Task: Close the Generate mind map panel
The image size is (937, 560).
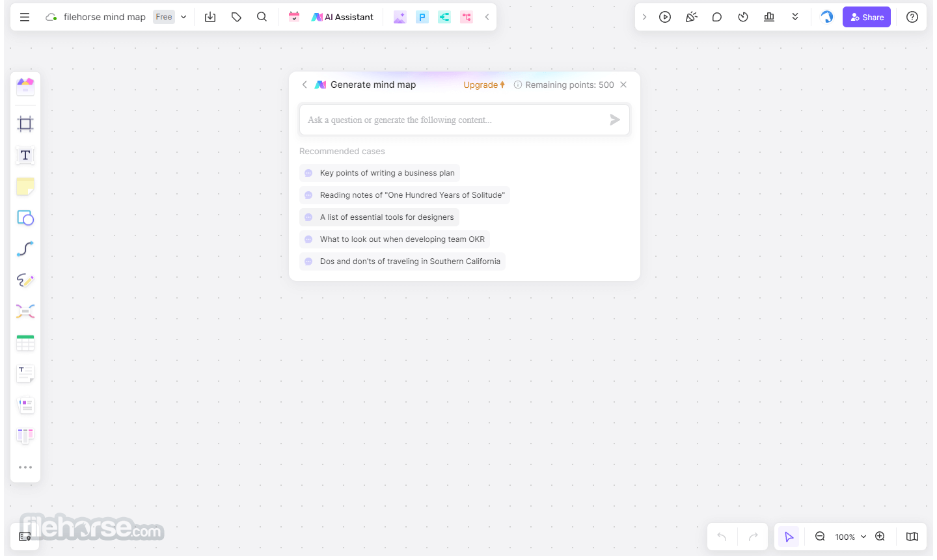Action: (x=623, y=85)
